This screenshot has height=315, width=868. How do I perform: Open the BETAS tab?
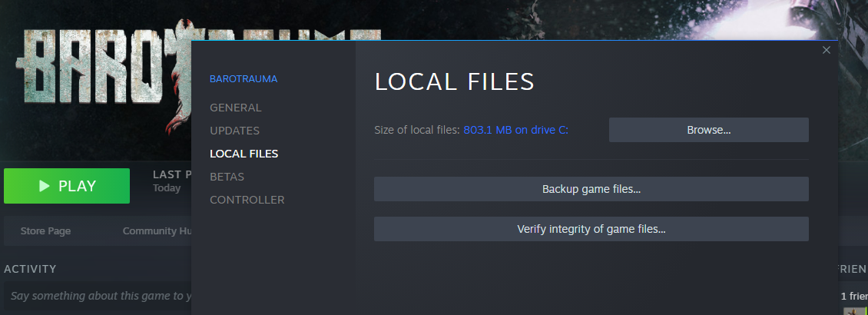coord(227,177)
